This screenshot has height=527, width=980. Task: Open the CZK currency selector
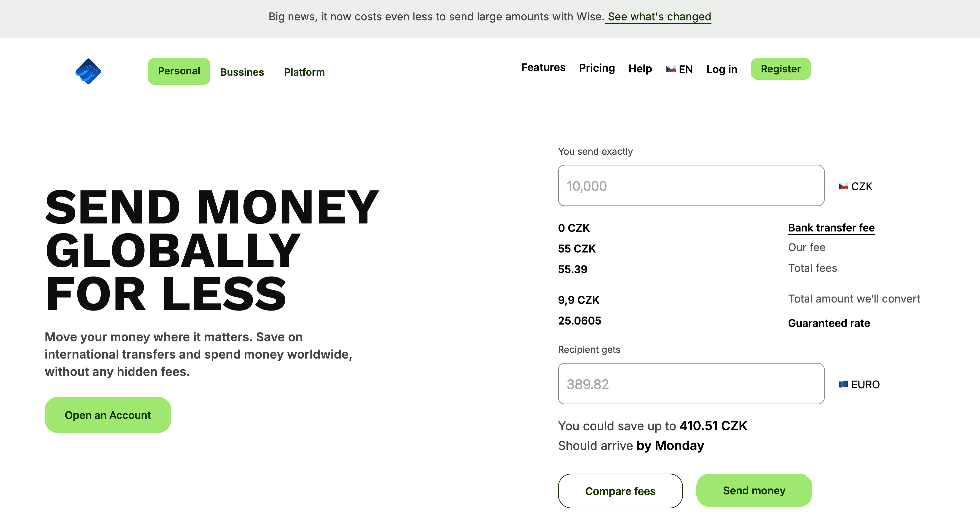click(861, 186)
